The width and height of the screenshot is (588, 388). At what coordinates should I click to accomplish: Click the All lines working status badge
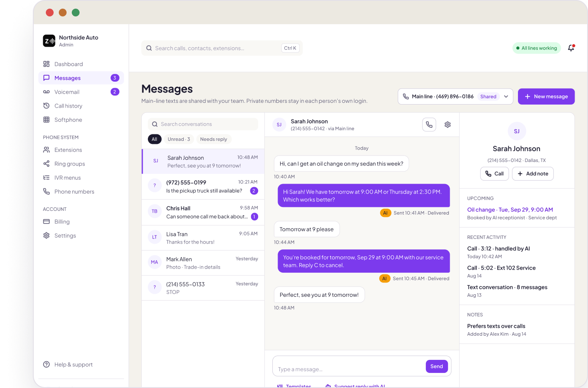click(537, 48)
